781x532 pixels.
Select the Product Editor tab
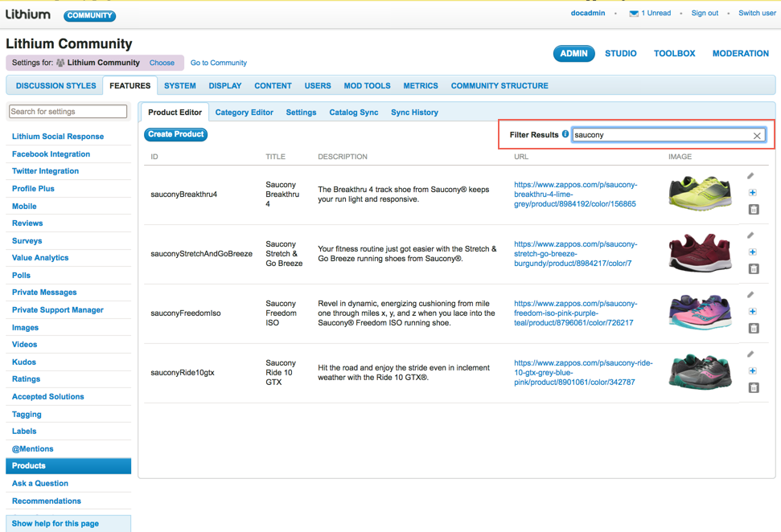tap(175, 113)
